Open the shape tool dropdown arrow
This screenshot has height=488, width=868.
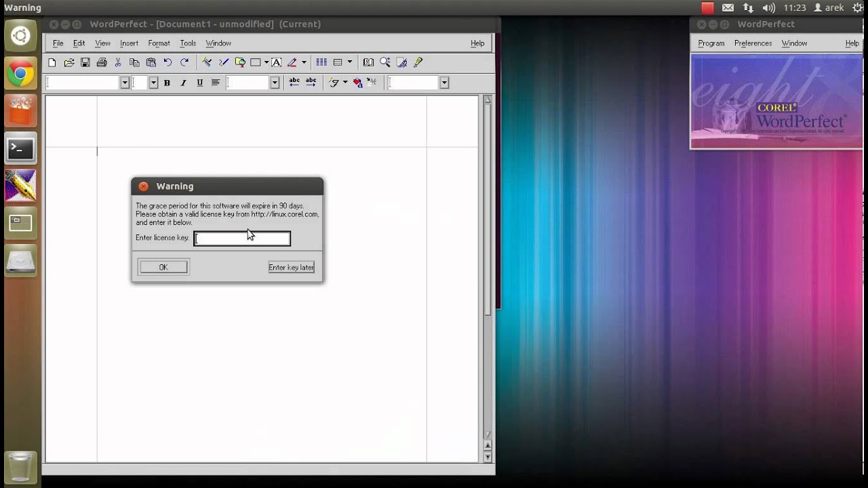tap(267, 62)
